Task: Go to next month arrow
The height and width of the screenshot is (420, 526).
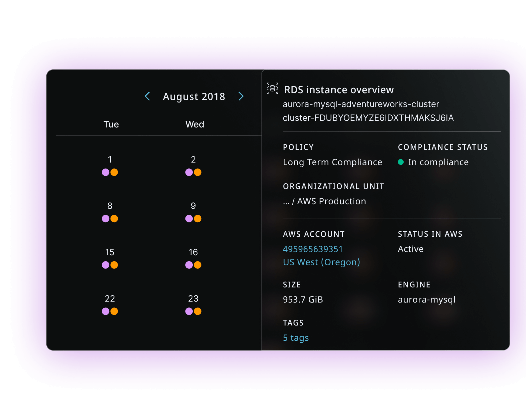Action: 241,96
